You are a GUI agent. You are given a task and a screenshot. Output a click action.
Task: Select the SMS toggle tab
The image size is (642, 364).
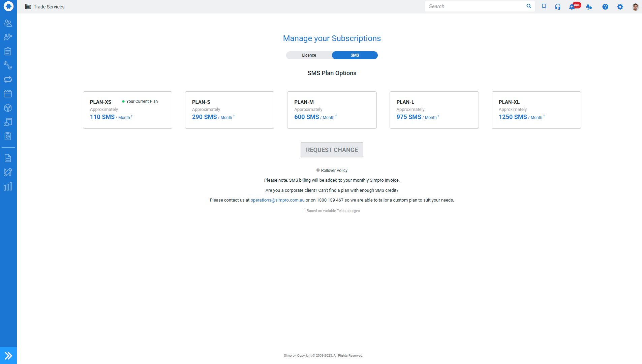[355, 55]
